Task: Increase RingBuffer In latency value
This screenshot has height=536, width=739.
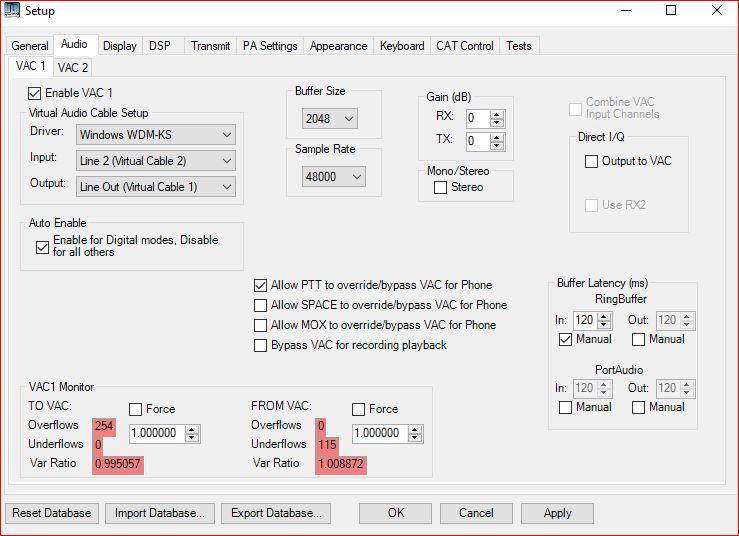Action: pos(608,316)
